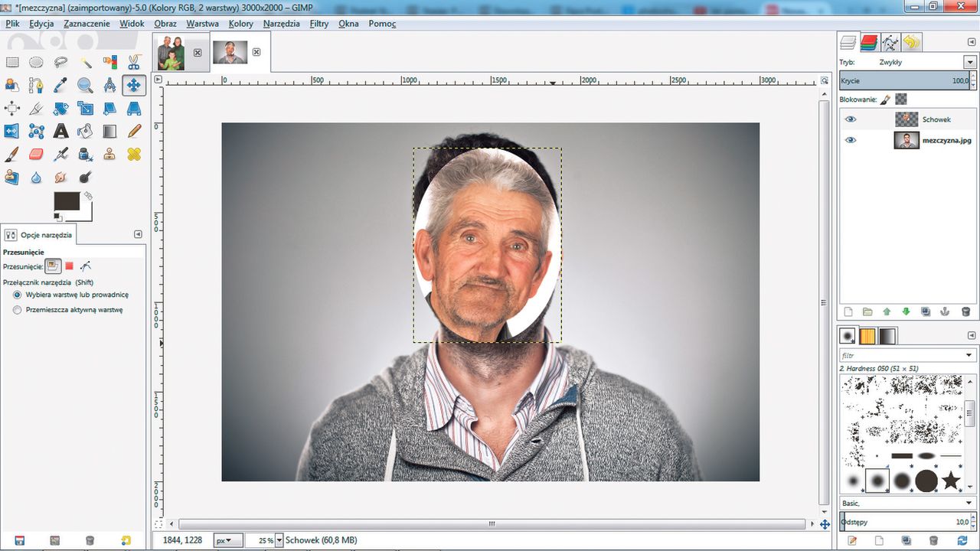
Task: Open the px unit dropdown
Action: coord(227,540)
